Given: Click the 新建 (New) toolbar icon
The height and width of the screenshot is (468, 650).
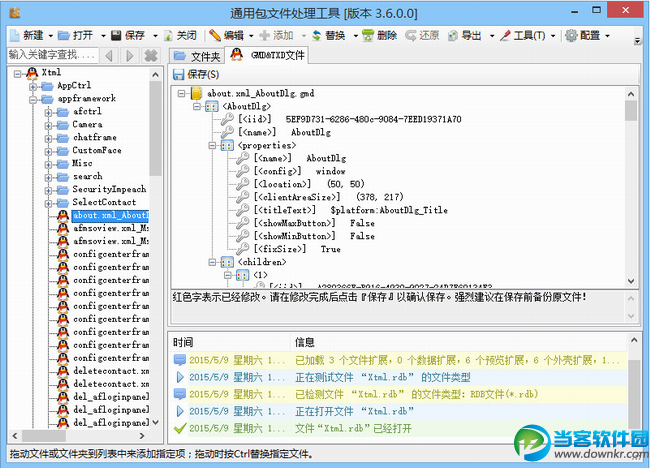Looking at the screenshot, I should click(15, 36).
